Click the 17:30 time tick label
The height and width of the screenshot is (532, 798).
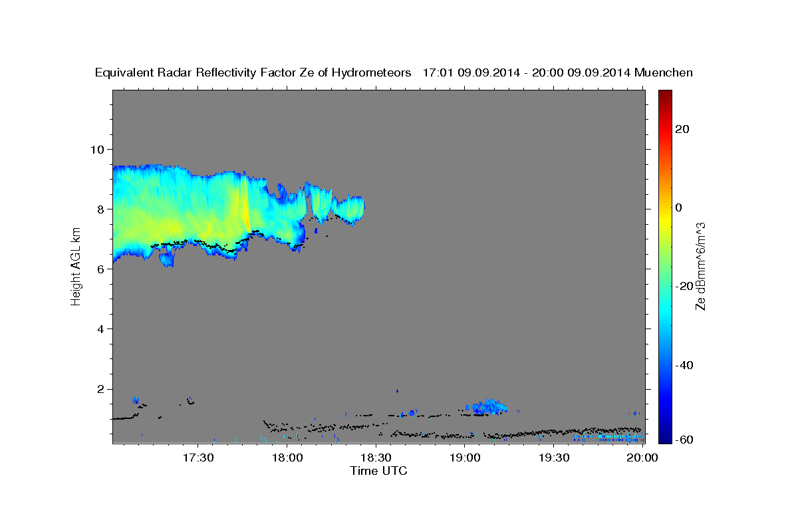click(x=198, y=458)
